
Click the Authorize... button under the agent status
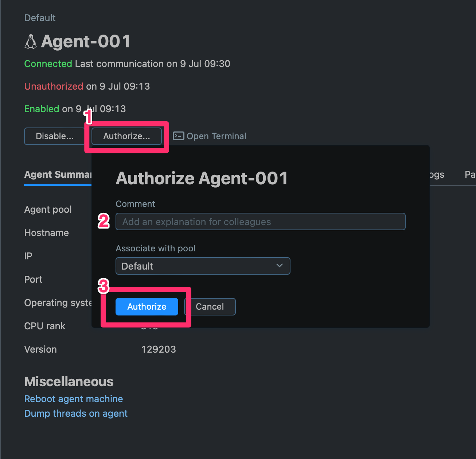pos(126,136)
